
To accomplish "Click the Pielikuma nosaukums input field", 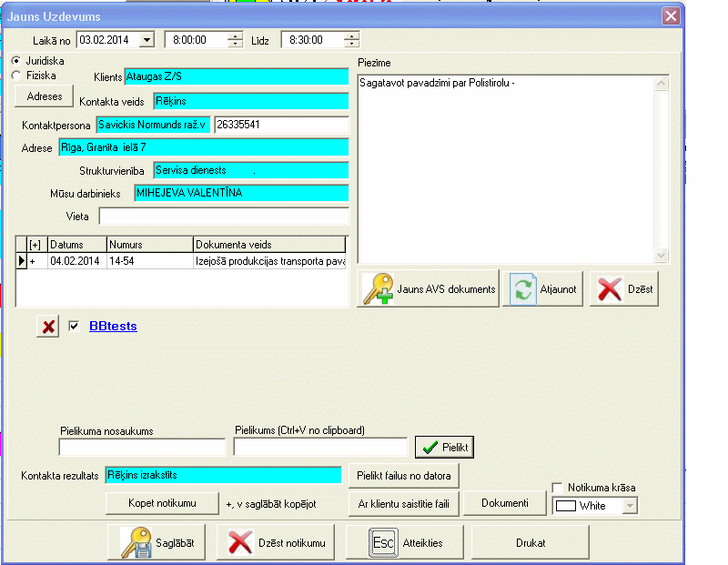I will (142, 447).
